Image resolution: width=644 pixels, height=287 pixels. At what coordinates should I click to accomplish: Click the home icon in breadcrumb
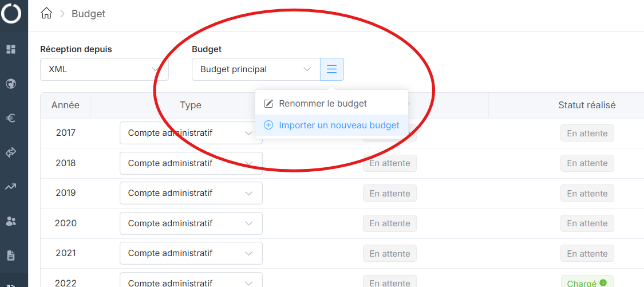click(47, 14)
